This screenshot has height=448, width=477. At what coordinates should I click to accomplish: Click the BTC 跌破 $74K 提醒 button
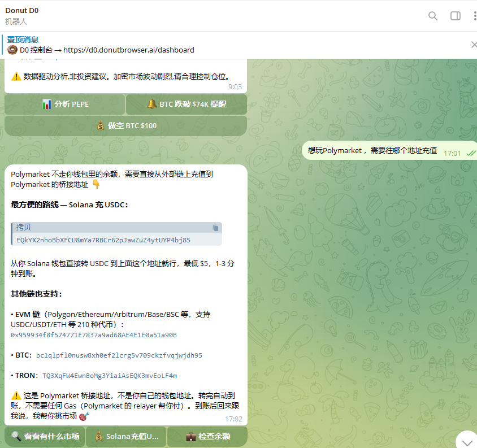click(x=186, y=105)
